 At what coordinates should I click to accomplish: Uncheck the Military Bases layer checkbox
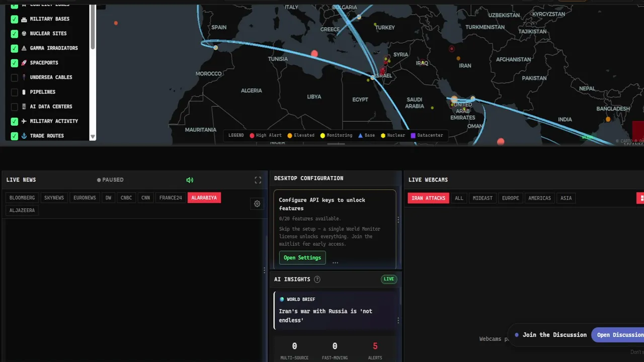click(x=15, y=19)
